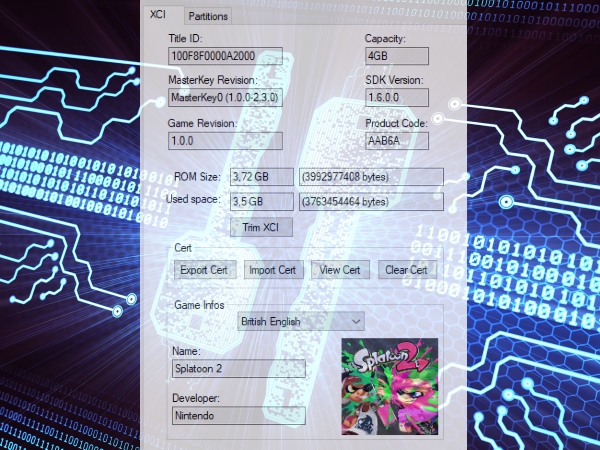Click the MasterKey Revision field
The width and height of the screenshot is (600, 450).
225,98
